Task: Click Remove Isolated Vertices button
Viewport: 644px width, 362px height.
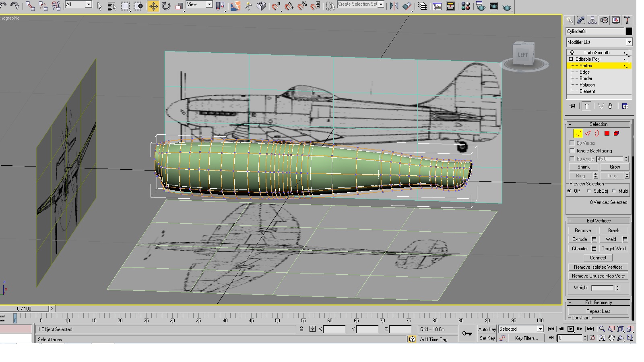Action: tap(598, 267)
